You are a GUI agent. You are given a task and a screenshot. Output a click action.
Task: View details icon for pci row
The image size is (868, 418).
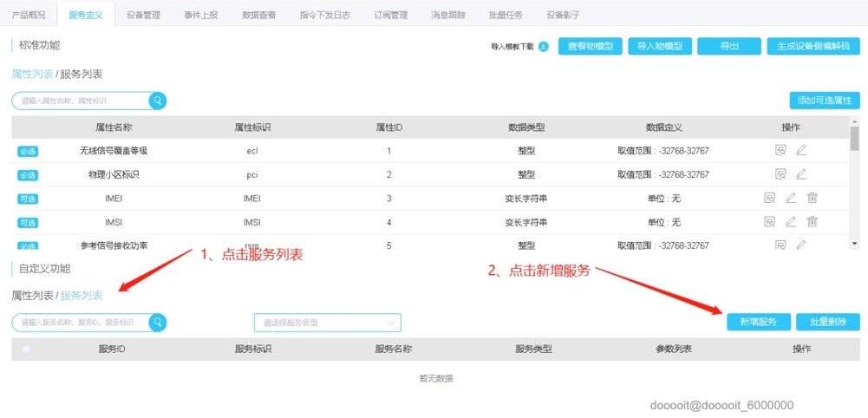click(780, 174)
